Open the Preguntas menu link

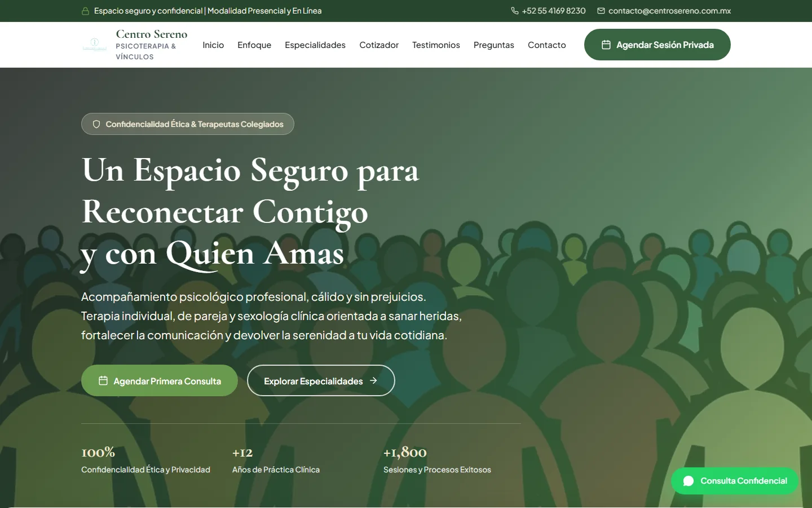(x=494, y=45)
